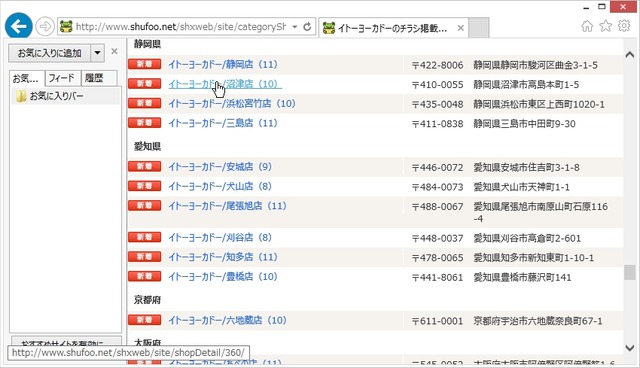Image resolution: width=640 pixels, height=368 pixels.
Task: Open the 豊橋店 (10) store link
Action: [x=223, y=277]
